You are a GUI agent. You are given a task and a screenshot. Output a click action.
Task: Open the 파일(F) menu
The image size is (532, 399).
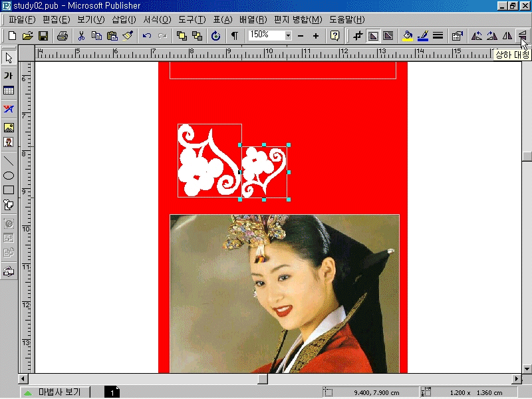pyautogui.click(x=22, y=20)
